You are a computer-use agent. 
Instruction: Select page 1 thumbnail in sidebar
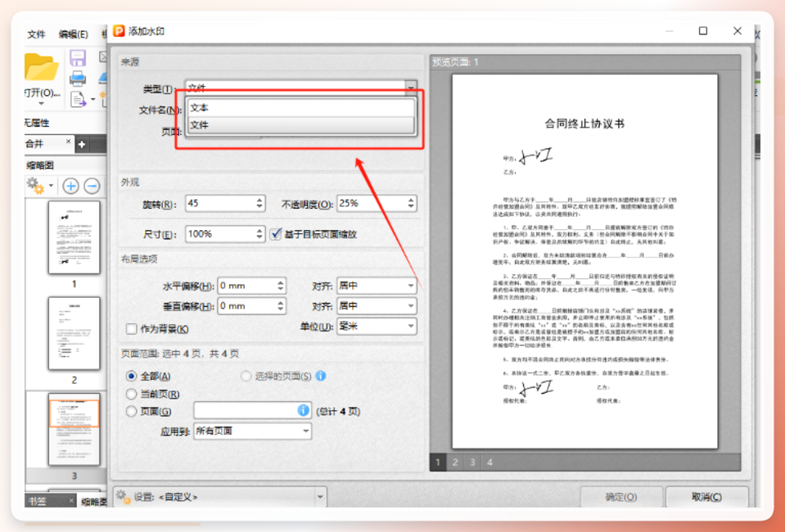(x=74, y=237)
